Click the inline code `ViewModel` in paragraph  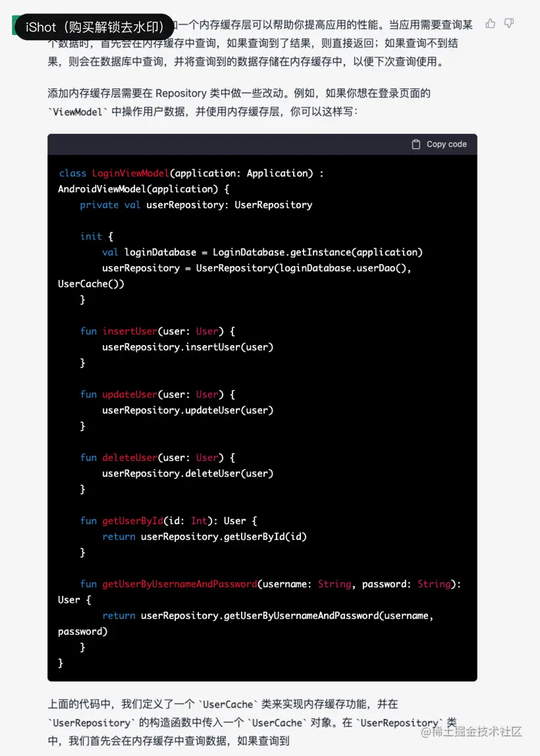pyautogui.click(x=77, y=112)
